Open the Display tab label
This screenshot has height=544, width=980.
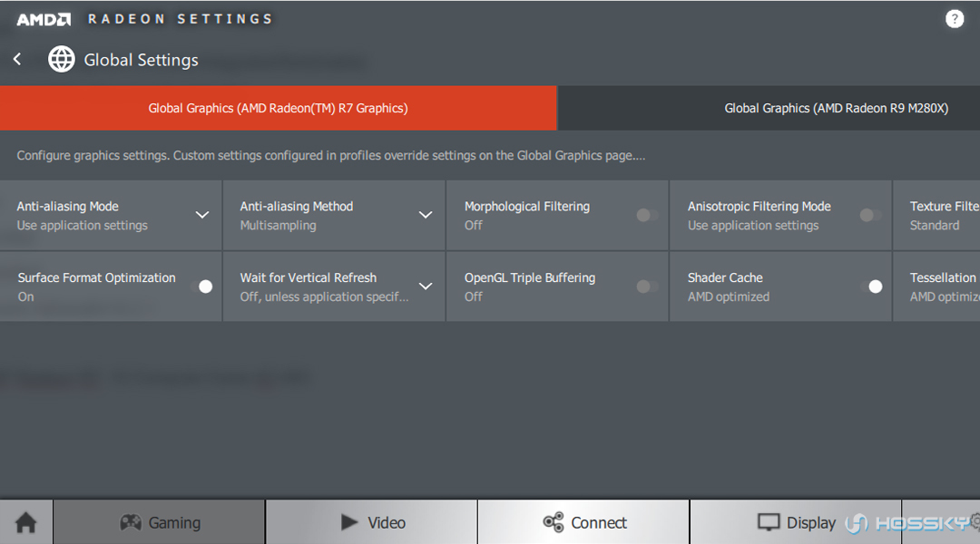coord(810,523)
